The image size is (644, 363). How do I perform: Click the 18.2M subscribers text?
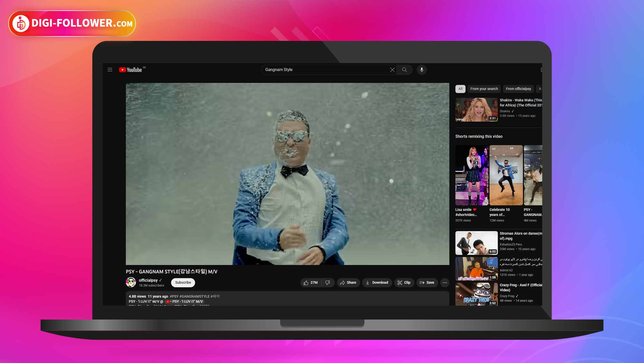[x=151, y=285]
